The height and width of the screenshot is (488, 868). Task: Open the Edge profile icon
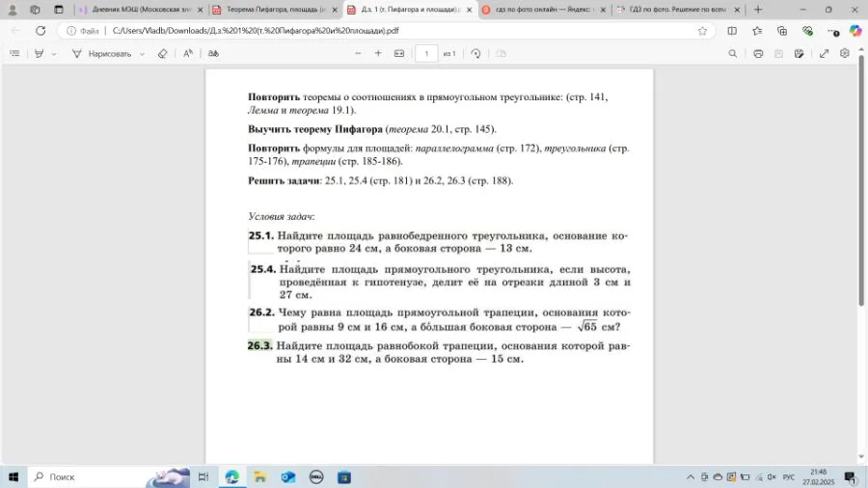13,10
